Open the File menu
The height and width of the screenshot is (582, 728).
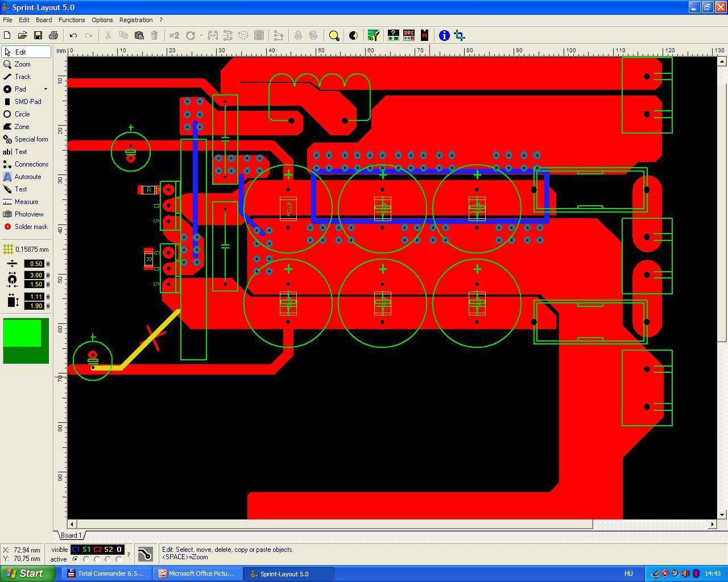7,20
